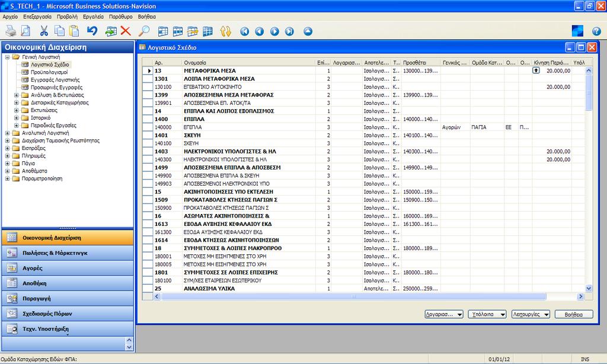Click drill-down arrow in the ΜΕΤΑΦΟΡΙΚΑ ΜΕΣΑ row
This screenshot has height=364, width=607.
pyautogui.click(x=536, y=71)
